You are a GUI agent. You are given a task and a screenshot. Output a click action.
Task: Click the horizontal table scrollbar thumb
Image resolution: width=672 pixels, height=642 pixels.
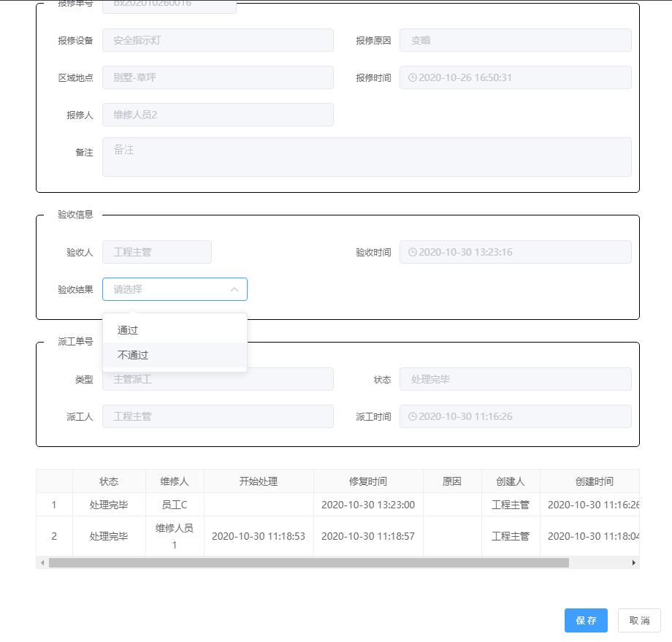click(x=308, y=562)
